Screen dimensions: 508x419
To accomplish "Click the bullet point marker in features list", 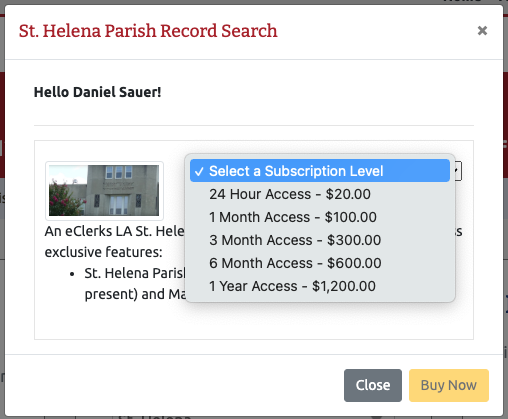I will pyautogui.click(x=72, y=274).
